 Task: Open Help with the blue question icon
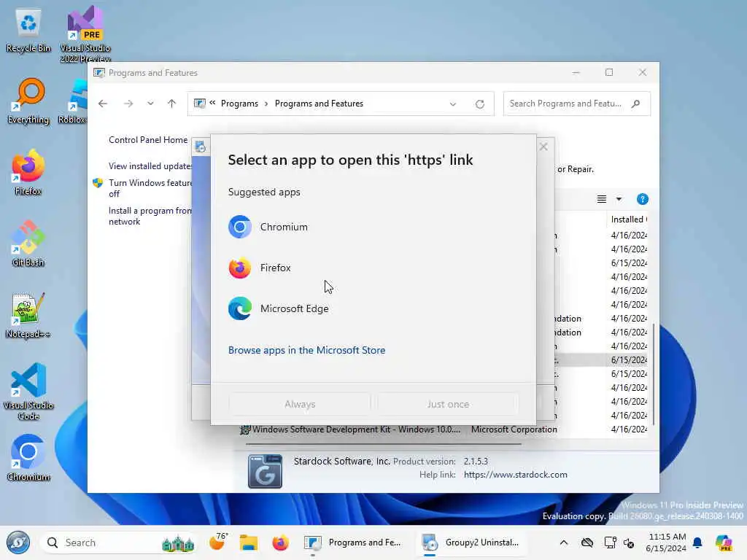pyautogui.click(x=642, y=199)
